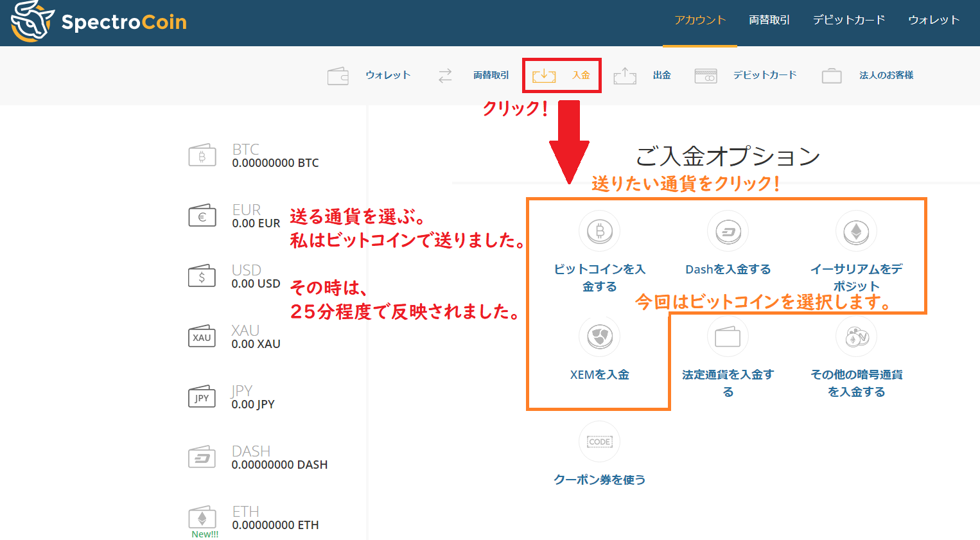Select the 両替取引 exchange arrows icon
The height and width of the screenshot is (540, 980).
coord(445,75)
